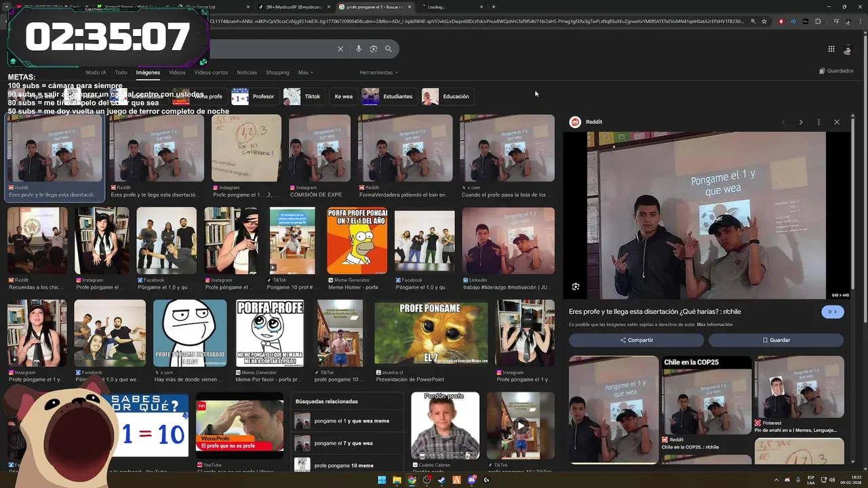Open the Videos cortos search tab
Screen dimensions: 868x488
point(211,73)
